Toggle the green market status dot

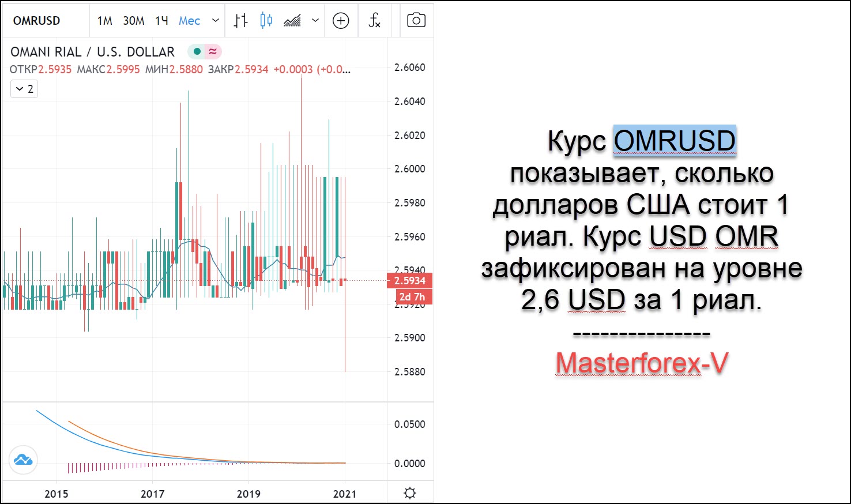click(197, 51)
